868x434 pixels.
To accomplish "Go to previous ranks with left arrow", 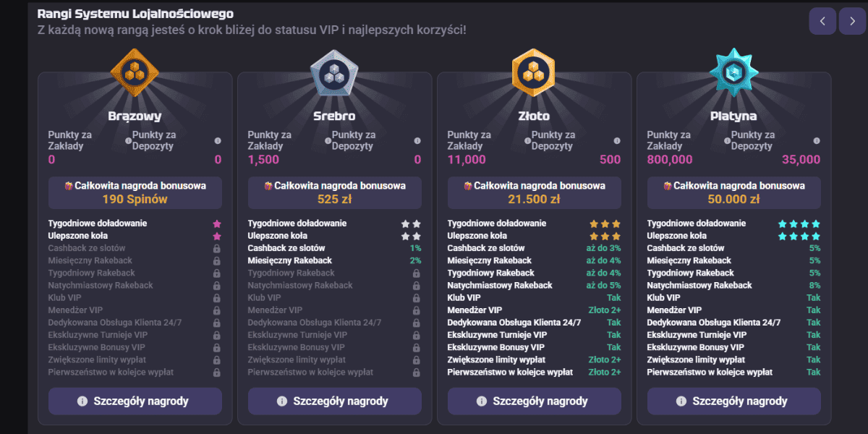I will [822, 21].
